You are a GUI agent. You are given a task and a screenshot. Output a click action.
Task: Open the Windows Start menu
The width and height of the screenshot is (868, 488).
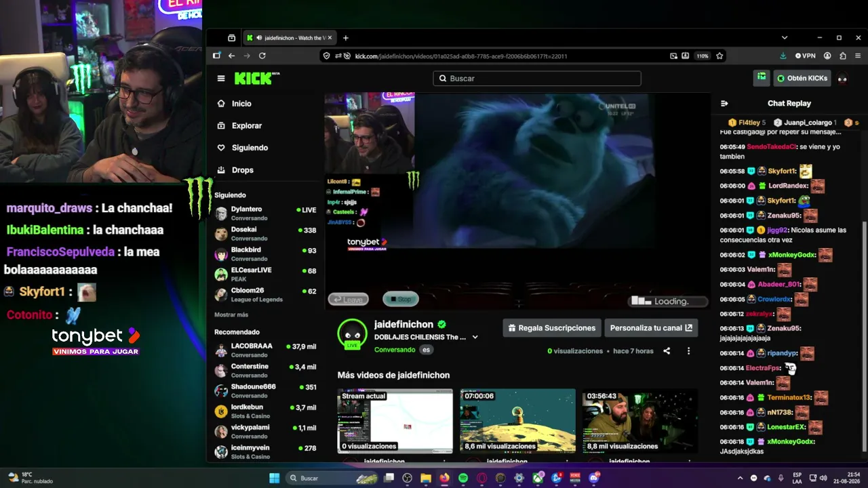pyautogui.click(x=275, y=478)
